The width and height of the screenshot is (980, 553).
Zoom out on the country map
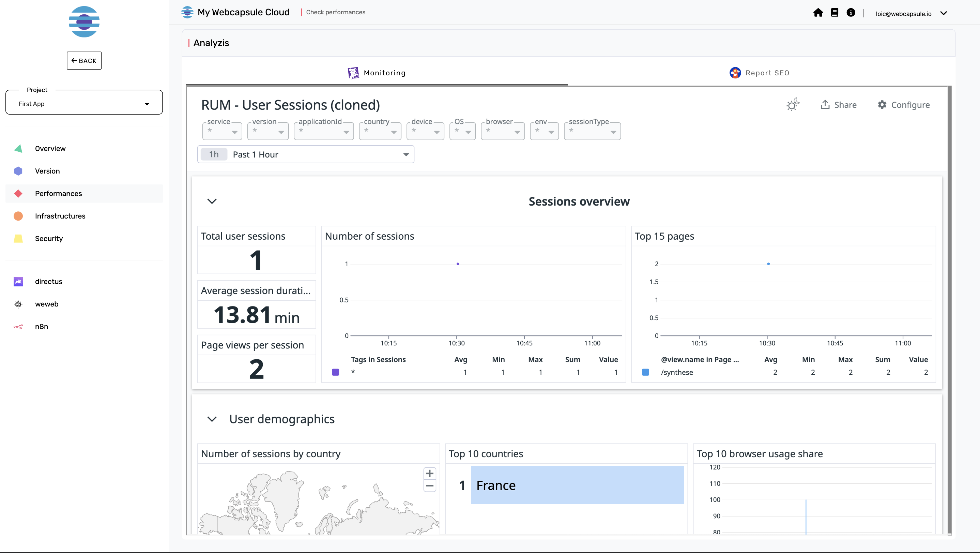[429, 485]
